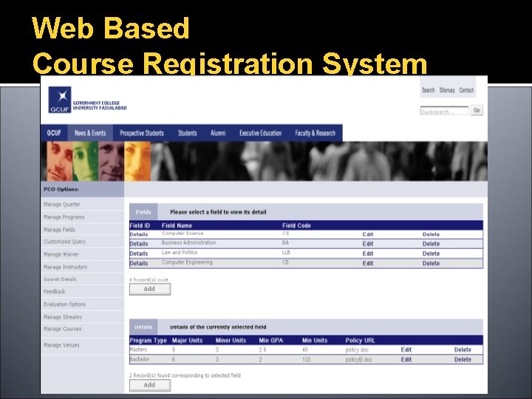Open the GCUF navigation tab
Screen dimensions: 532x399
pyautogui.click(x=54, y=133)
